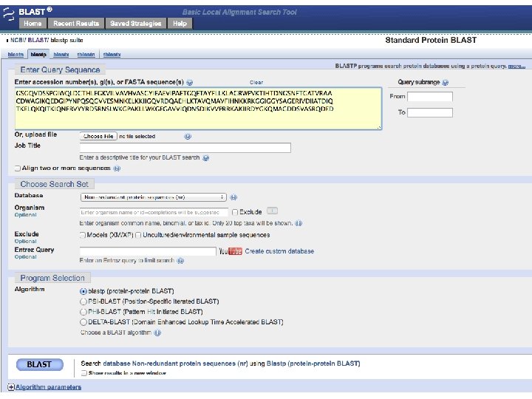Switch to the tblastn tab
The image size is (532, 399).
pyautogui.click(x=86, y=55)
